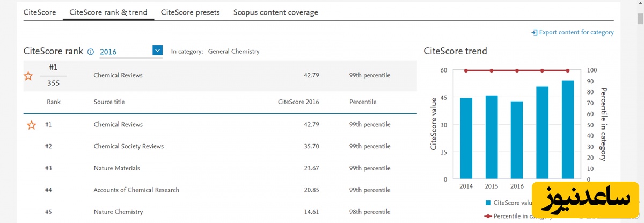Open the year dropdown arrow showing 2016
Image resolution: width=644 pixels, height=223 pixels.
[x=157, y=51]
